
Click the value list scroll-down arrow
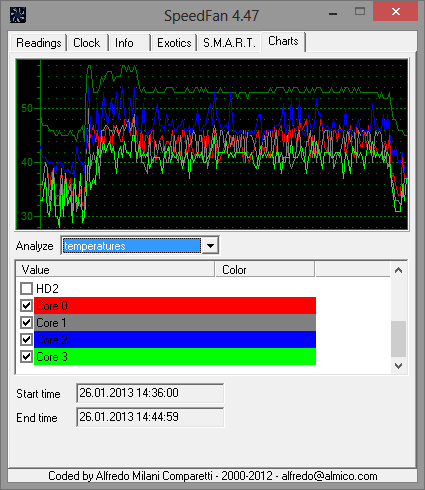point(398,366)
